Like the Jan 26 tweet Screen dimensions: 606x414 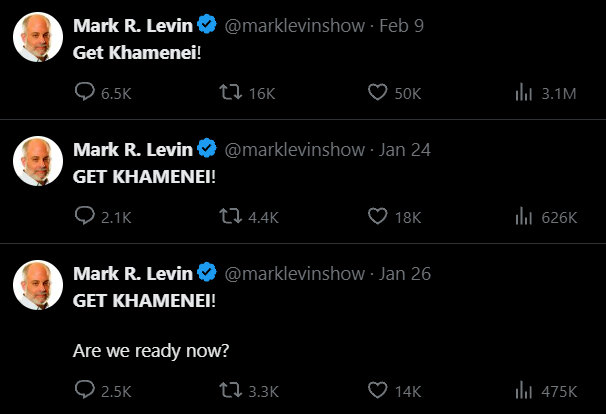point(377,390)
